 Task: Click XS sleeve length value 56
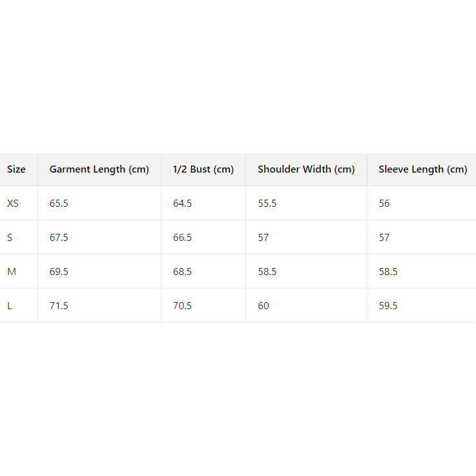pos(385,204)
